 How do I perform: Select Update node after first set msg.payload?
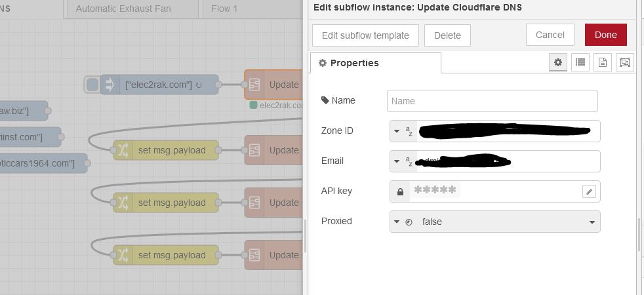click(x=273, y=150)
